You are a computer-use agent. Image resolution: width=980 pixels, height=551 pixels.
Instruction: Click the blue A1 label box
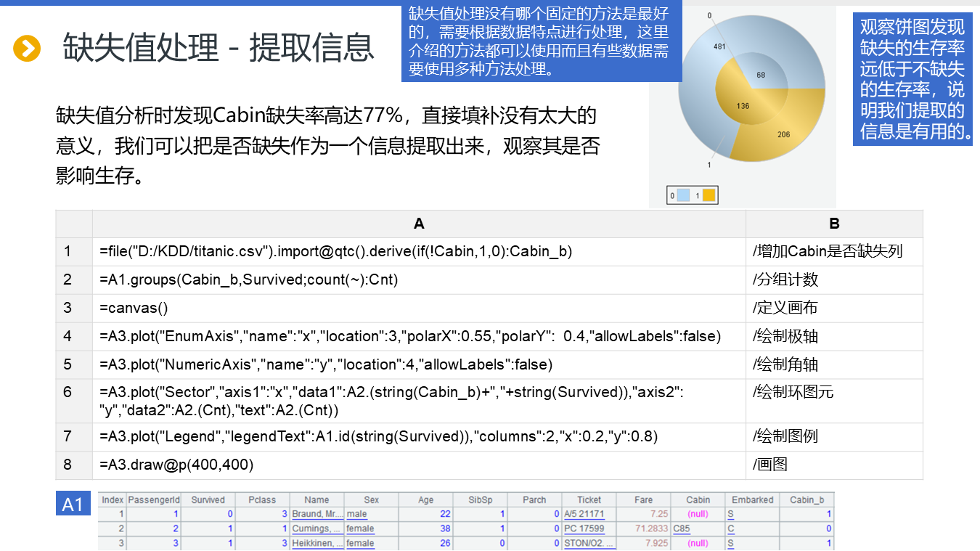pyautogui.click(x=73, y=504)
